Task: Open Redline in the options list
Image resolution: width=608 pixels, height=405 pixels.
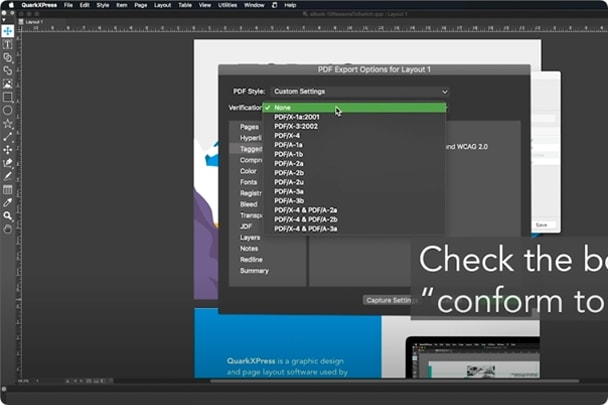Action: 251,260
